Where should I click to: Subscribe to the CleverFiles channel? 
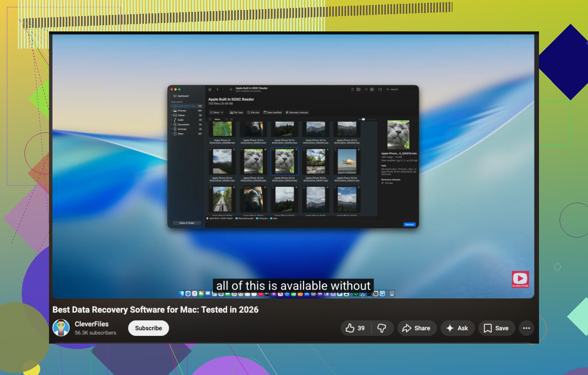(x=149, y=328)
